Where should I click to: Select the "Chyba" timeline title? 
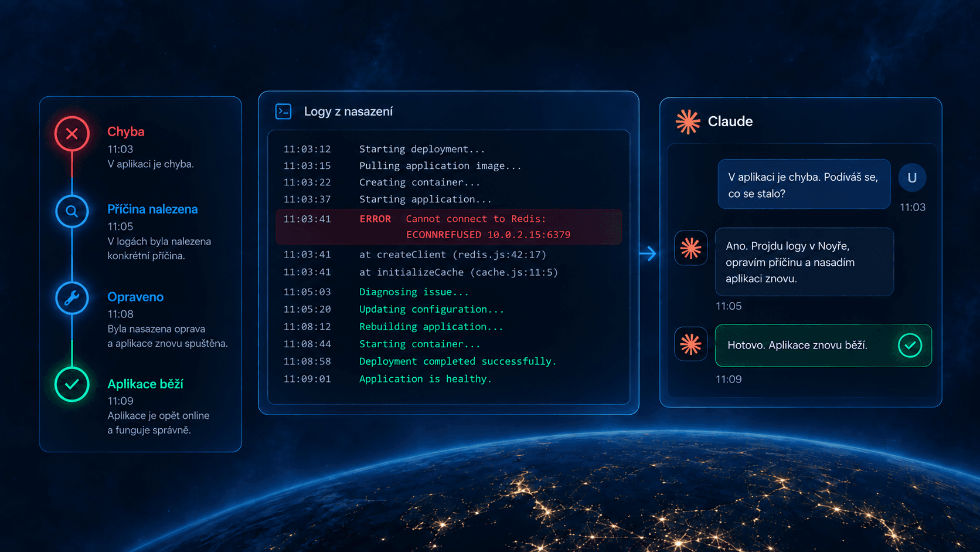126,132
